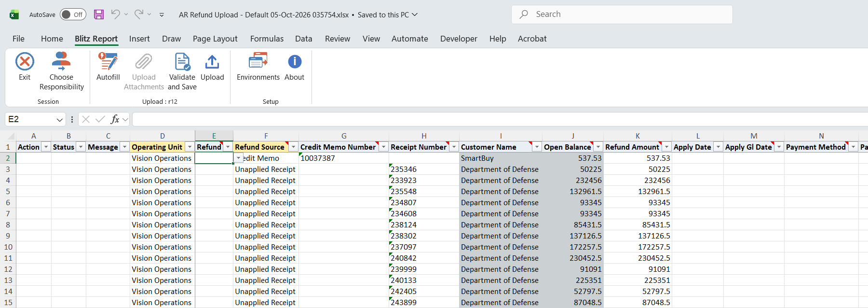The image size is (868, 308).
Task: Select receipt number 243899 cell
Action: pyautogui.click(x=424, y=303)
